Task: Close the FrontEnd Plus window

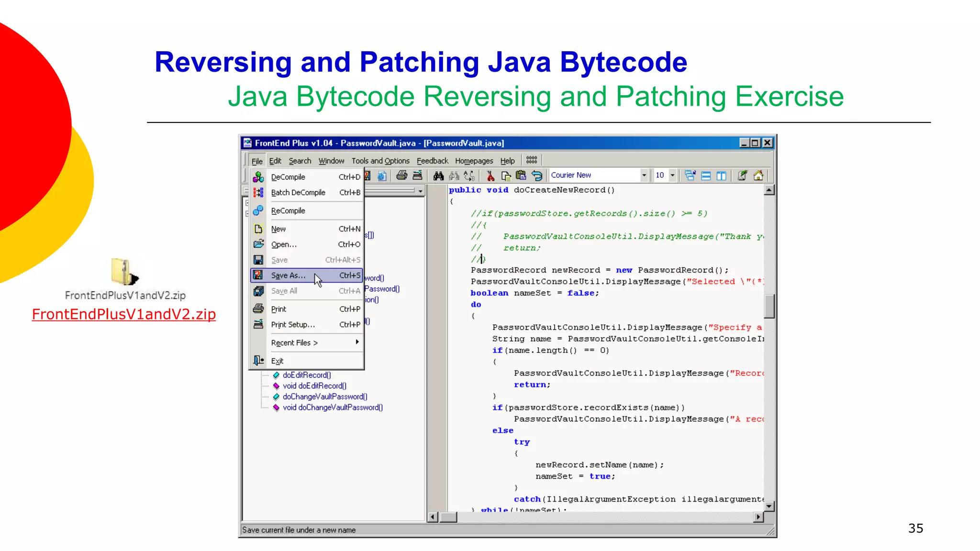Action: point(768,143)
